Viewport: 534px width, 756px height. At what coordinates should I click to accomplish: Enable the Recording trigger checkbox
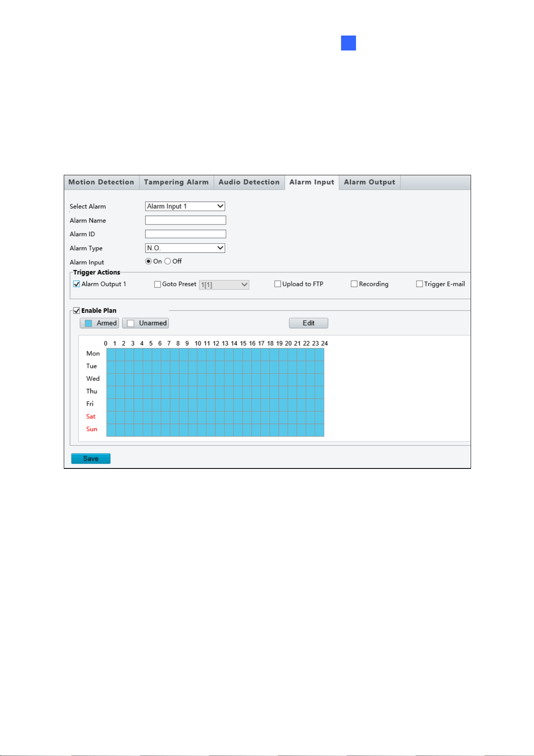click(x=354, y=284)
